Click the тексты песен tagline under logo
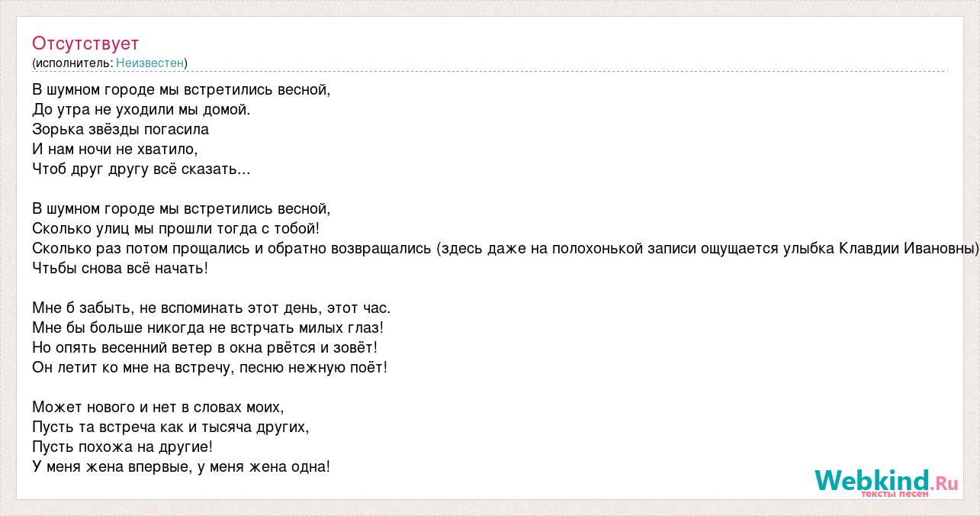 (x=895, y=494)
